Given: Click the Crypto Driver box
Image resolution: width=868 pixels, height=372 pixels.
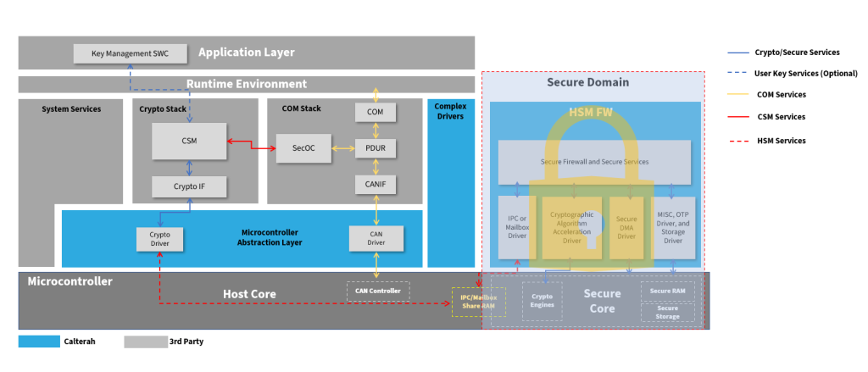Looking at the screenshot, I should tap(160, 238).
